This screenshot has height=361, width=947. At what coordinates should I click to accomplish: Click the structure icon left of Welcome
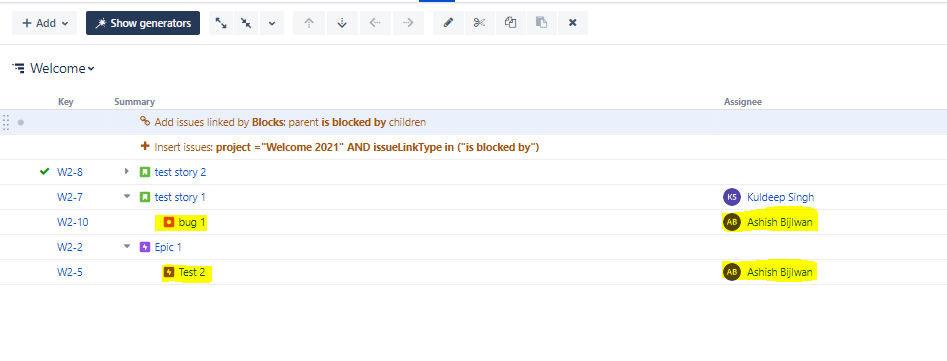coord(19,68)
